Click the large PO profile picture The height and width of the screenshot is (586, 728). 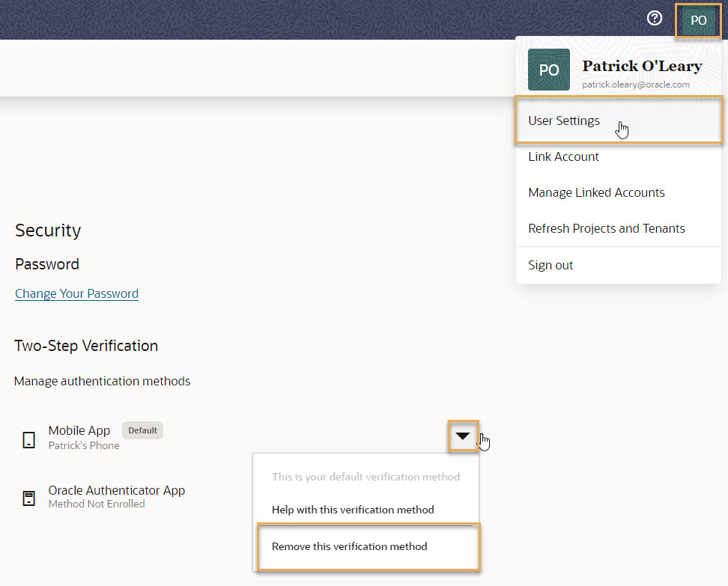click(x=549, y=70)
